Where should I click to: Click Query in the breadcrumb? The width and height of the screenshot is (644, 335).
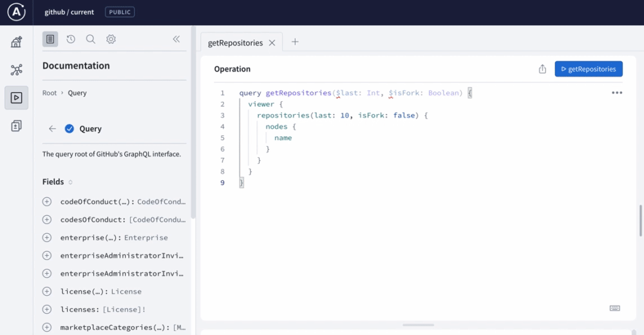tap(77, 93)
